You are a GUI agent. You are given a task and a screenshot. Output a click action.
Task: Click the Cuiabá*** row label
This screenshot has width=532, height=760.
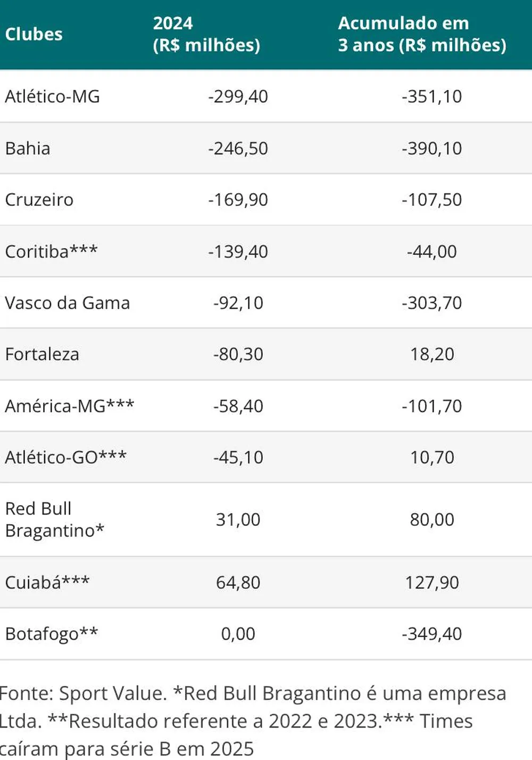[x=47, y=582]
